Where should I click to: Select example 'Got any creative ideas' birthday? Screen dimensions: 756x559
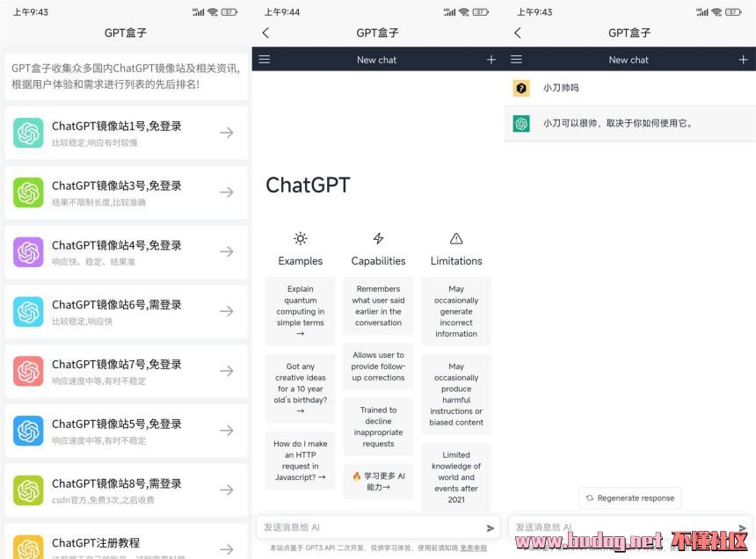coord(301,388)
